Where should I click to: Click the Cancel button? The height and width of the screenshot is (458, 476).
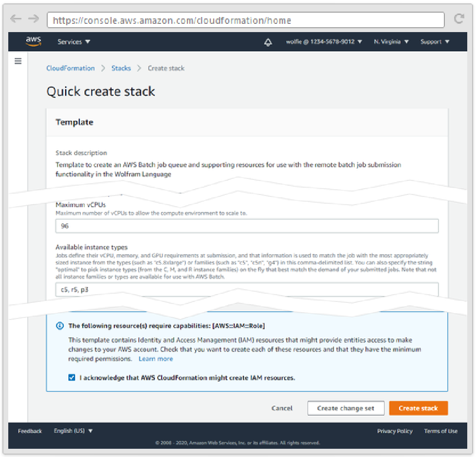282,408
